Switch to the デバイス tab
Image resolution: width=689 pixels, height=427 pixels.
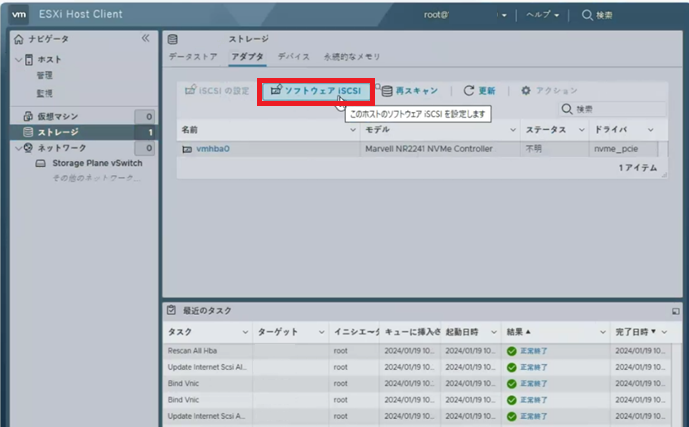point(293,57)
